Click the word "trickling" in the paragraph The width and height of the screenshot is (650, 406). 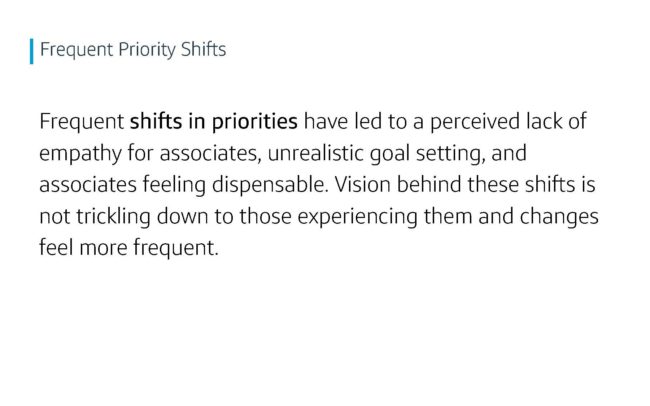tap(113, 217)
